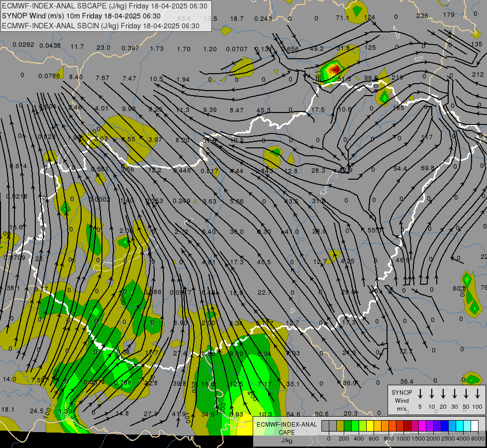Click the map value '8.40'
Screen dimensions: 487x448
pos(76,77)
